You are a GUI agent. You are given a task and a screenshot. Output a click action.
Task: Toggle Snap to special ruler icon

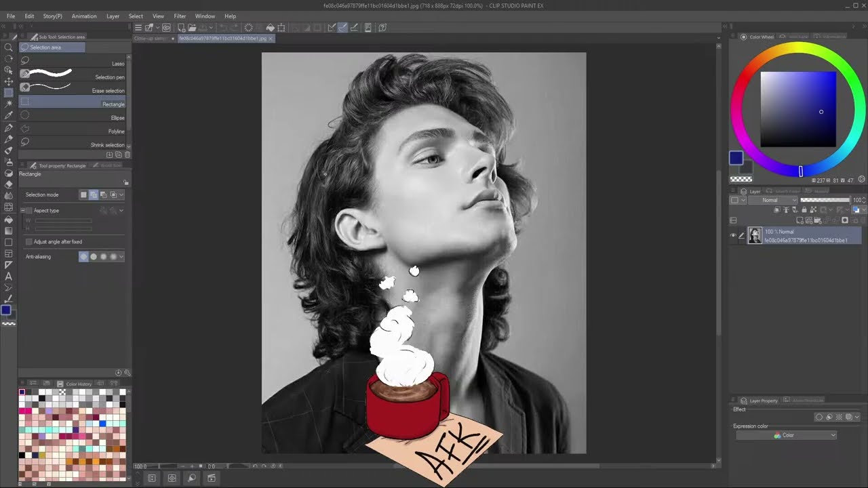(342, 28)
